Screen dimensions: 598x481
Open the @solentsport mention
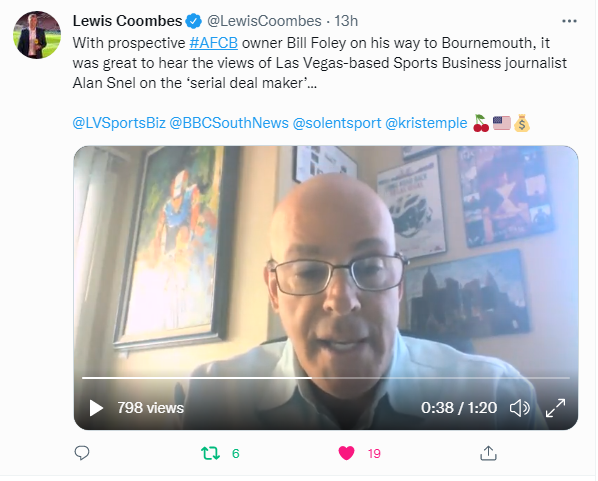pos(337,123)
